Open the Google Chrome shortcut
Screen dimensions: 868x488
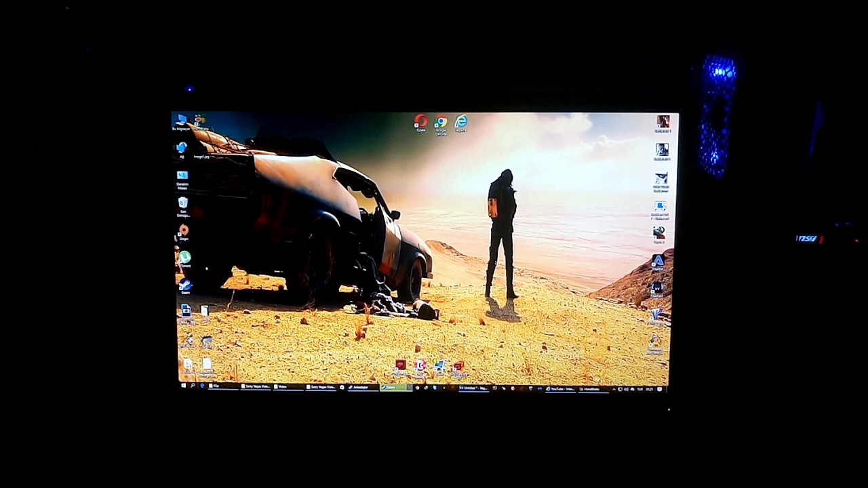[x=441, y=125]
